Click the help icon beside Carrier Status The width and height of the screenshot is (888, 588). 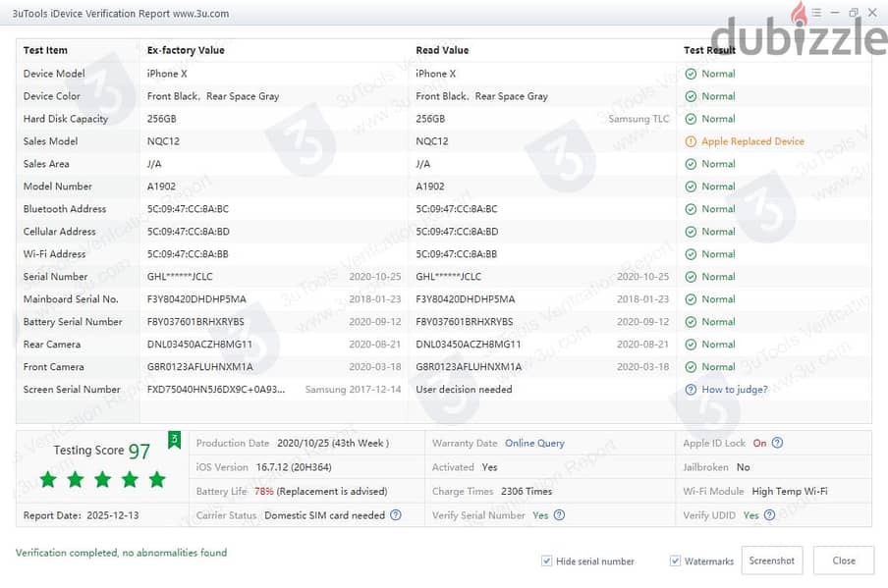pyautogui.click(x=396, y=515)
